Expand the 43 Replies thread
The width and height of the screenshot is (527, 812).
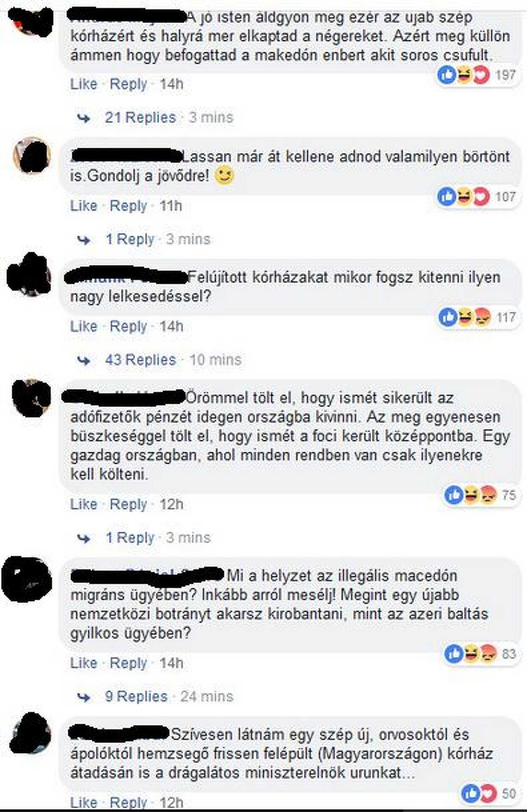pos(140,360)
